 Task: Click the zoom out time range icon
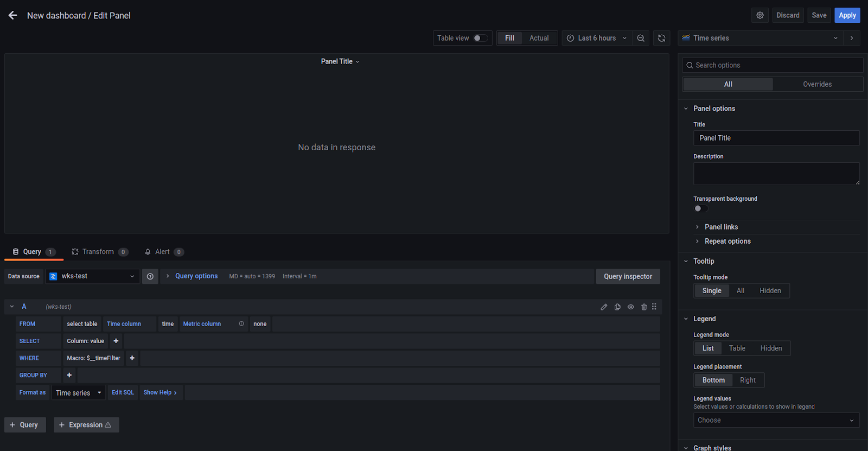641,38
